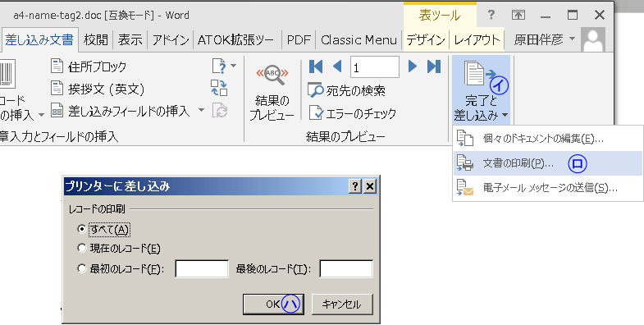Screen dimensions: 644x325
Task: Select 最初のレコード(F) radio option
Action: tap(82, 268)
